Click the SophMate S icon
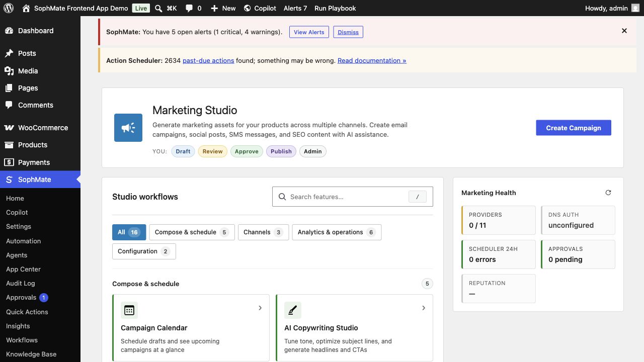This screenshot has height=362, width=644. click(9, 179)
